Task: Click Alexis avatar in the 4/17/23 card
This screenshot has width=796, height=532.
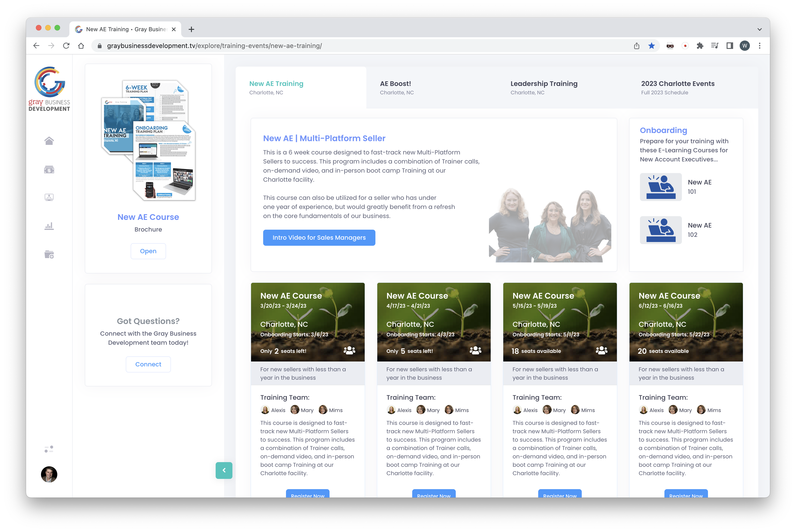Action: pos(391,410)
